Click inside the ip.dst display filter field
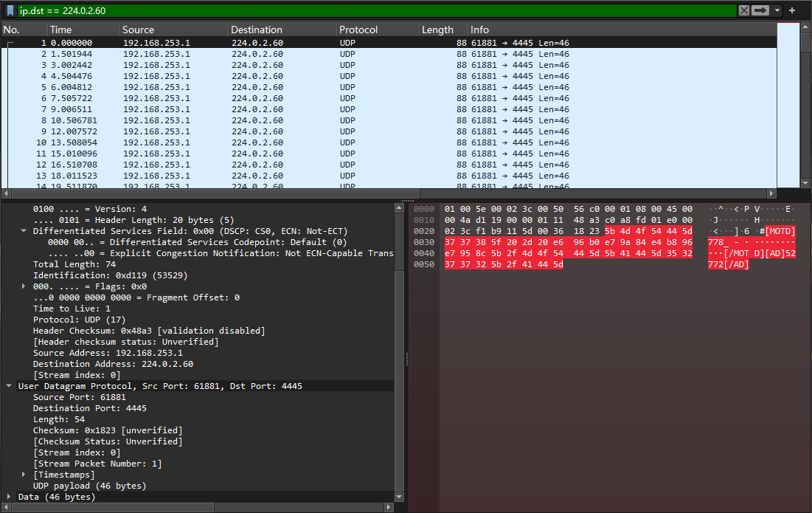 click(369, 10)
